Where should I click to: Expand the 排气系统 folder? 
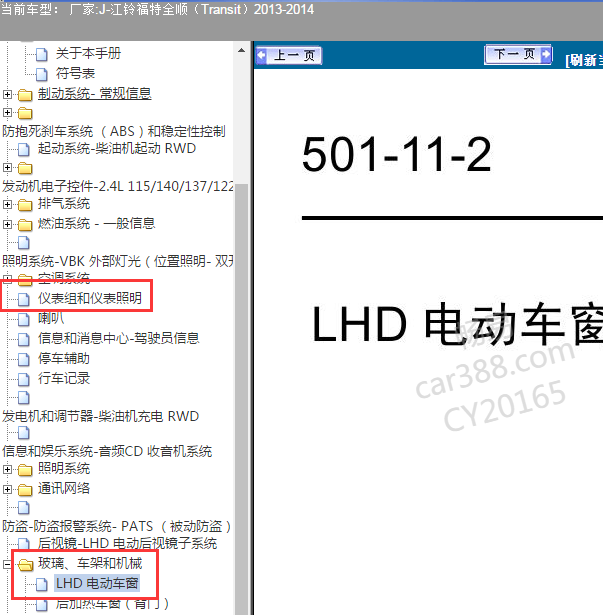pos(7,204)
